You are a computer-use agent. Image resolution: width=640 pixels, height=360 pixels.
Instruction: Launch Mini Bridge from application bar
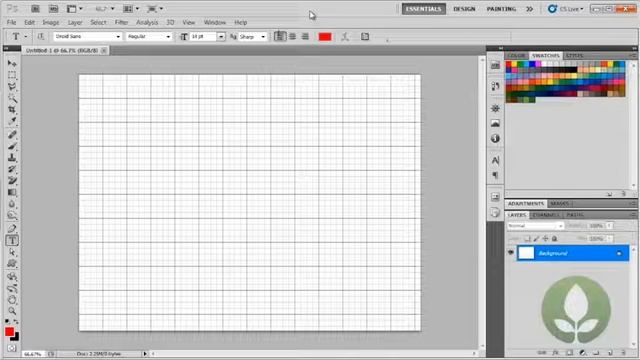pos(53,9)
